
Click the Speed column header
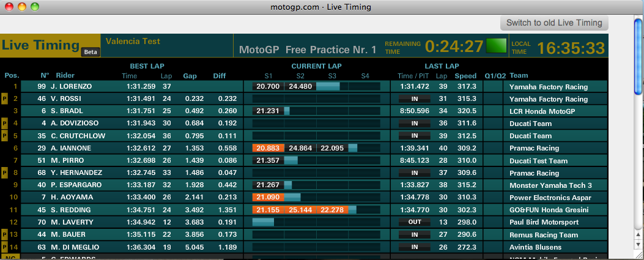tap(465, 76)
